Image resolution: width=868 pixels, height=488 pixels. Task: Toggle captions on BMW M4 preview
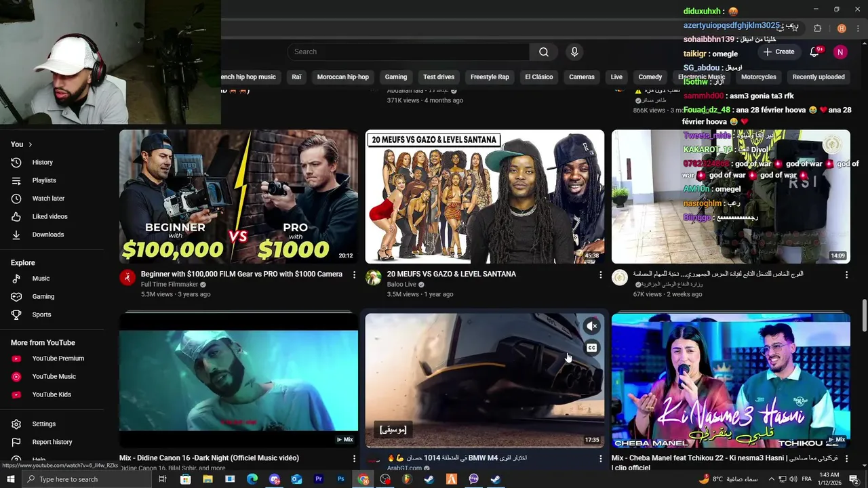(x=592, y=348)
